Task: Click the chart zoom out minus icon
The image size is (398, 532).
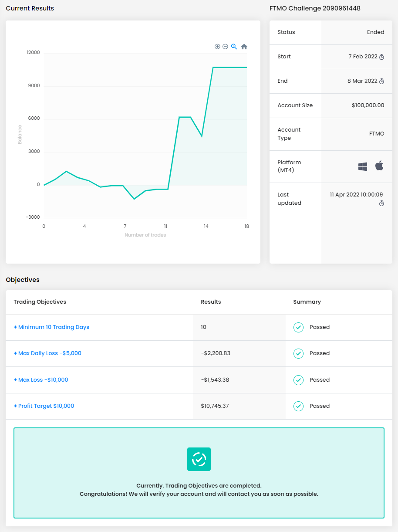Action: tap(225, 47)
